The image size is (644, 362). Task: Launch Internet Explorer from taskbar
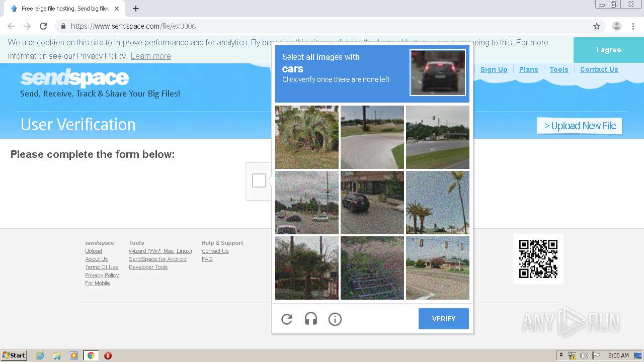(x=40, y=355)
